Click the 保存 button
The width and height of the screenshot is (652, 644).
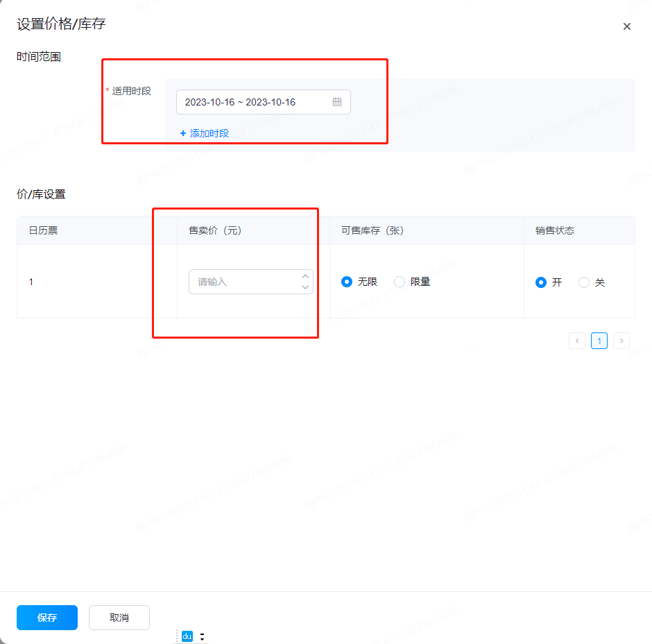point(47,618)
